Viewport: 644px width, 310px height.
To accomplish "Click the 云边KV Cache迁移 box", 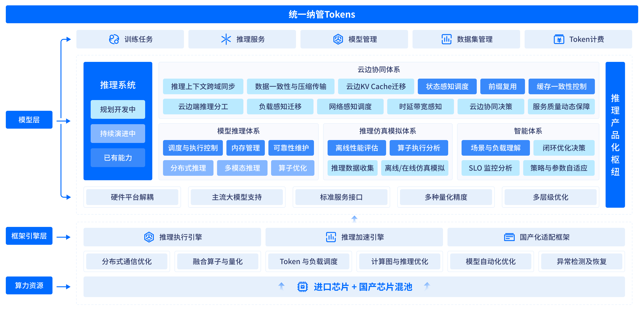I will coord(376,86).
